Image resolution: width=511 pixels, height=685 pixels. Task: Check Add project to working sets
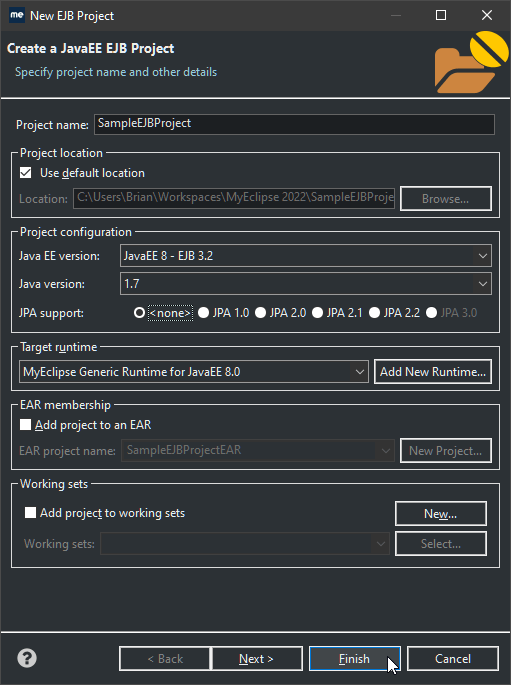(30, 512)
